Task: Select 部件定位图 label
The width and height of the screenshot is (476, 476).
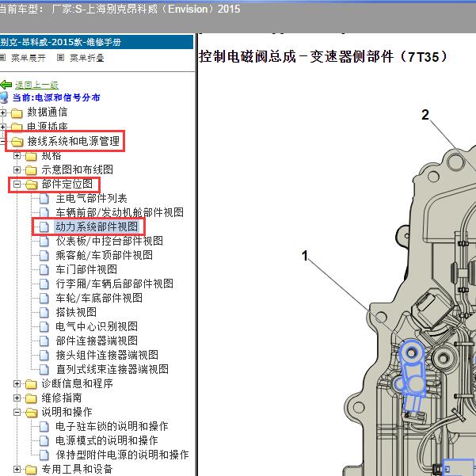Action: [67, 184]
